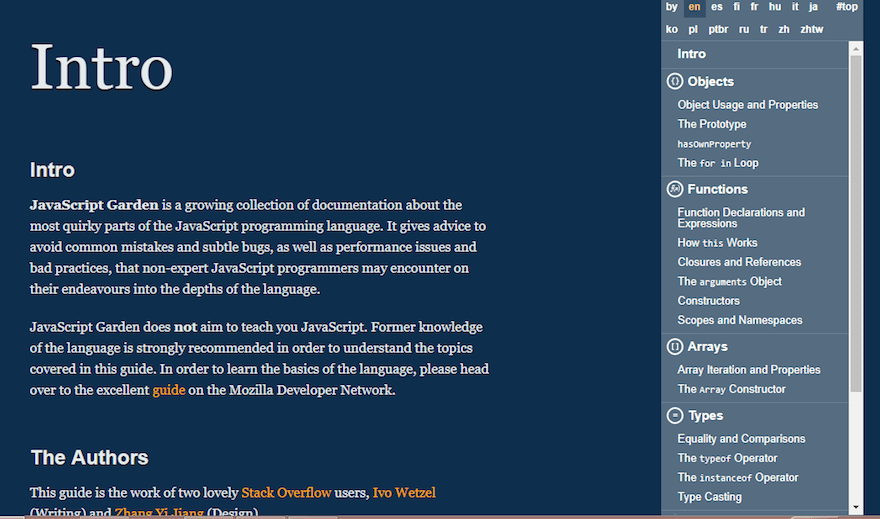
Task: Open Intro in the sidebar
Action: (691, 54)
